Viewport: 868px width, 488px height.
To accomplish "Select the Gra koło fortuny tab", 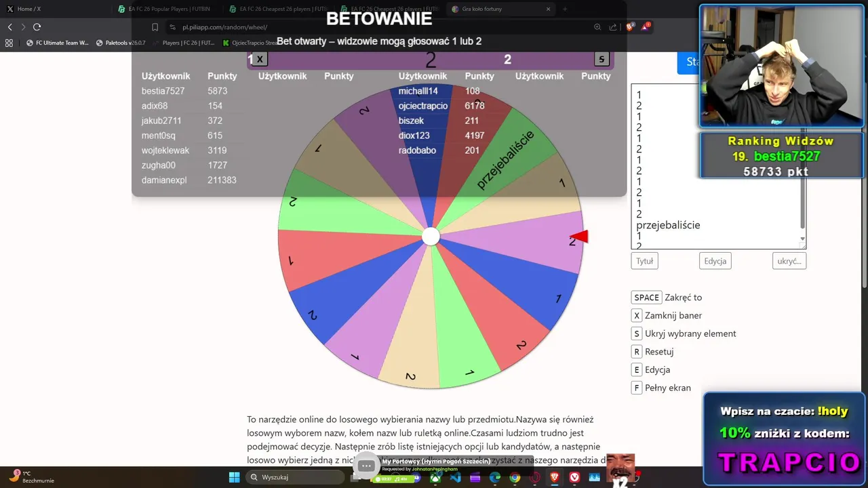I will coord(500,9).
